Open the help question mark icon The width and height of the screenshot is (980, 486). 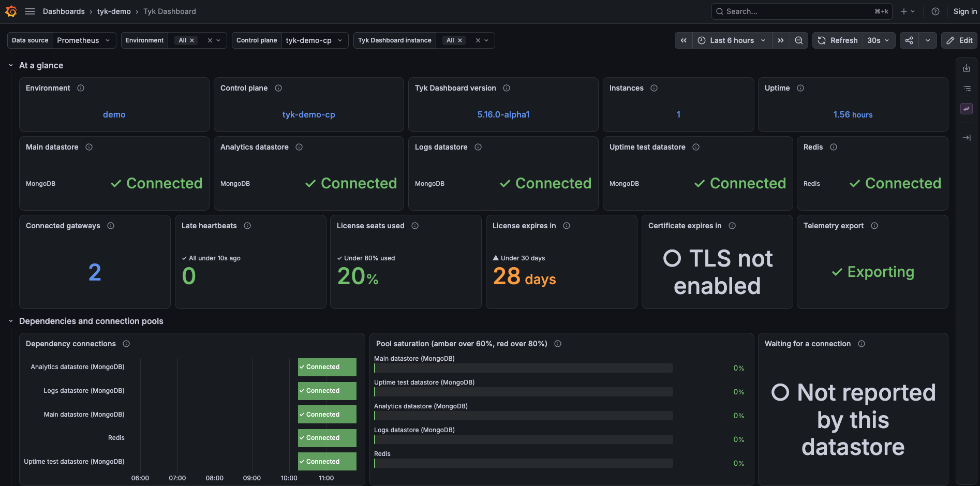pos(936,11)
